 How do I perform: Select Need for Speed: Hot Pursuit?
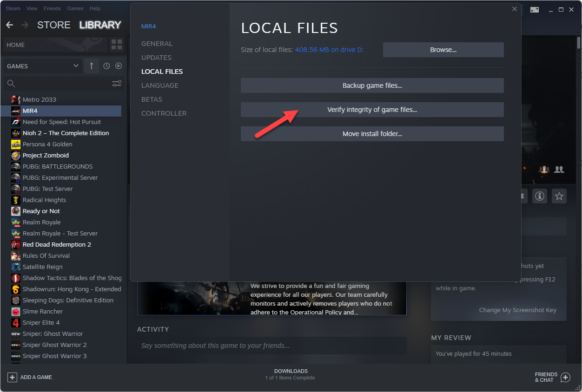pyautogui.click(x=62, y=122)
